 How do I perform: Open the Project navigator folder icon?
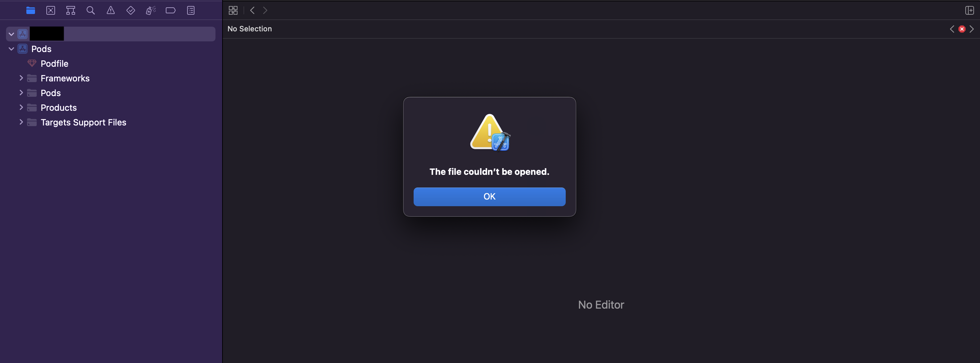coord(31,11)
